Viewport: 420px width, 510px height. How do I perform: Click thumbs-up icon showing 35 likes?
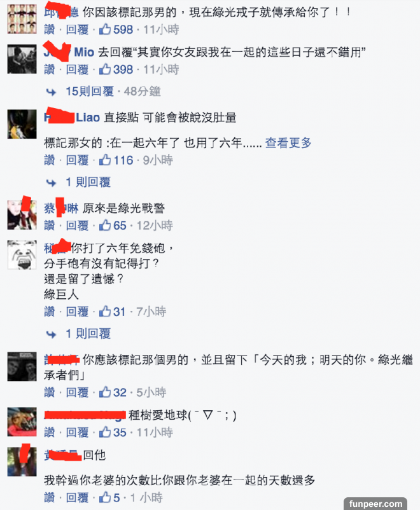[105, 432]
